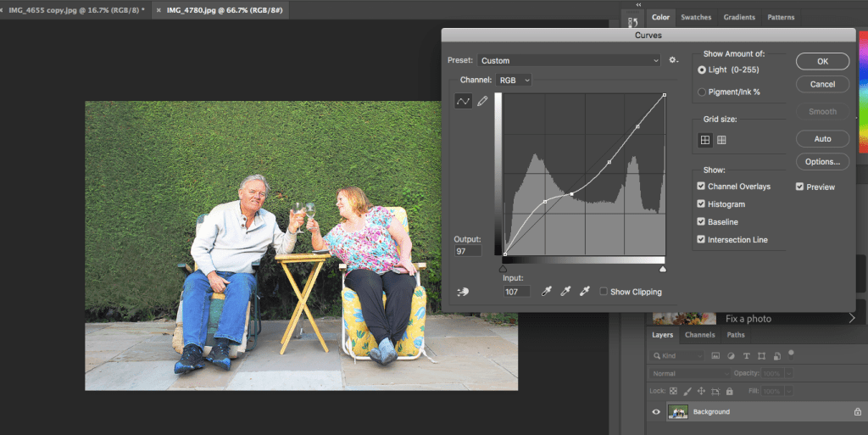Activate the on-image adjustment hand tool
868x435 pixels.
(462, 292)
